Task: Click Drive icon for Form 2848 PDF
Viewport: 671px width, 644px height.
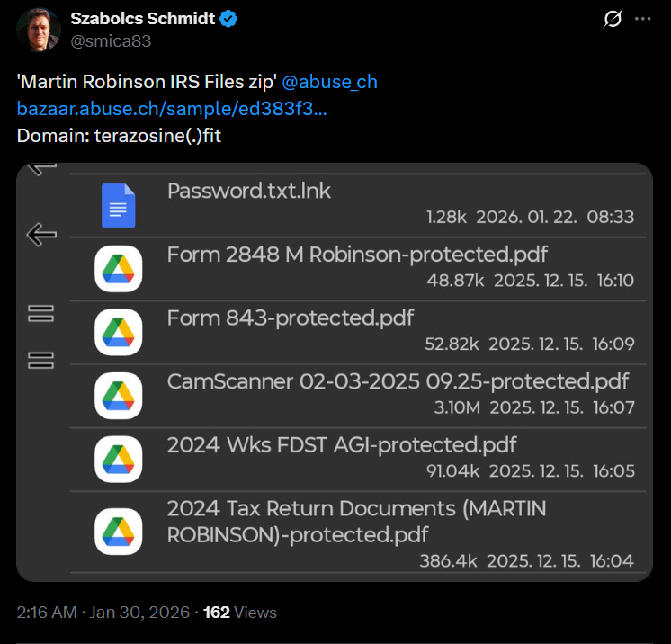Action: point(118,267)
